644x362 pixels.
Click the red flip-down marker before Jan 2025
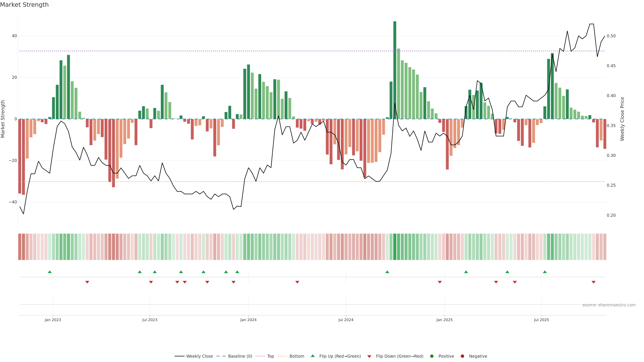[440, 282]
